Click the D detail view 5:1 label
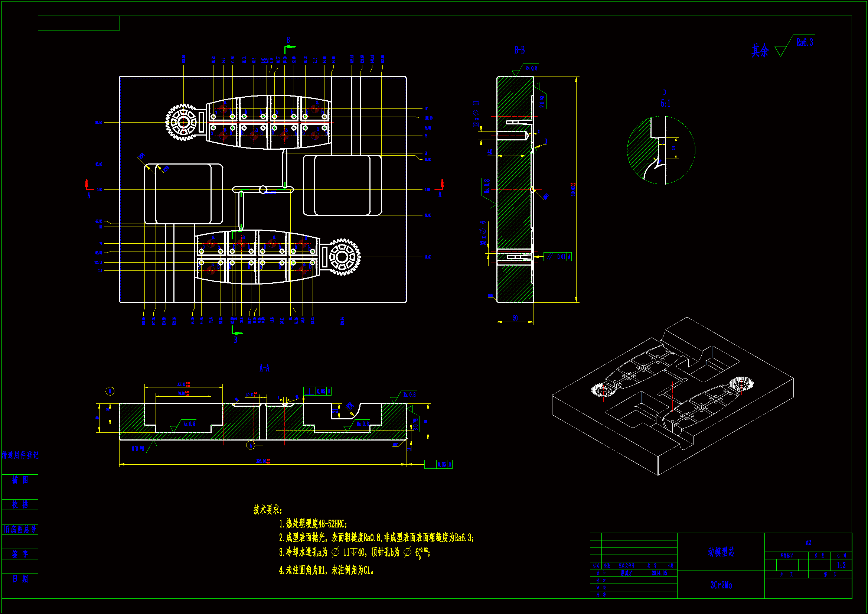The height and width of the screenshot is (614, 868). click(665, 103)
